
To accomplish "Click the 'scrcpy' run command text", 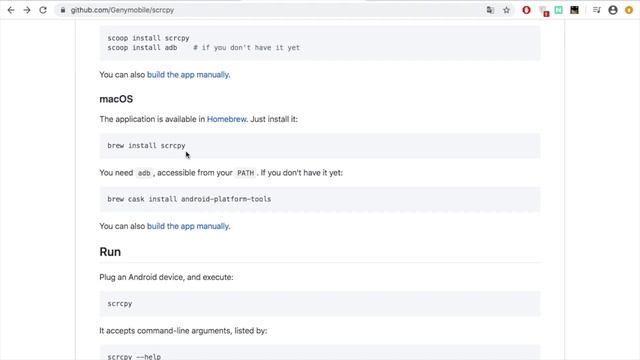I will (x=120, y=304).
